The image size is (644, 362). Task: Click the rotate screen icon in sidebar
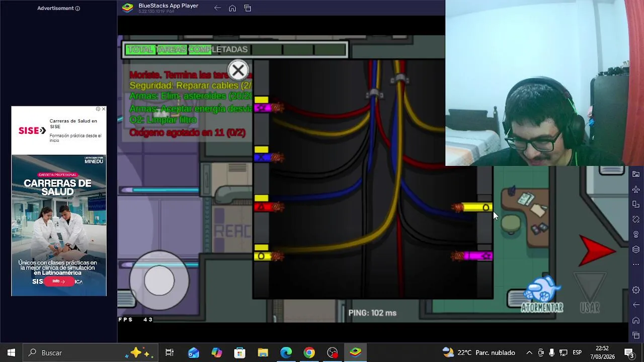point(636,219)
